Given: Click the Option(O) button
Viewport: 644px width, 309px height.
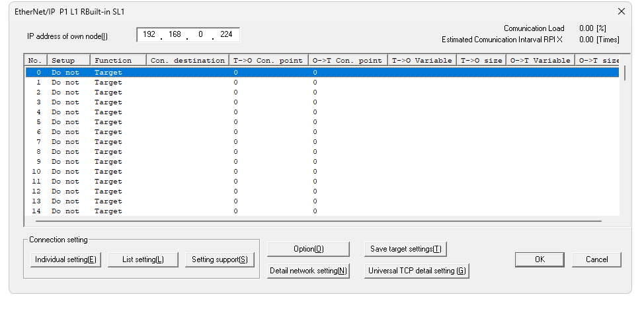Looking at the screenshot, I should [x=308, y=249].
